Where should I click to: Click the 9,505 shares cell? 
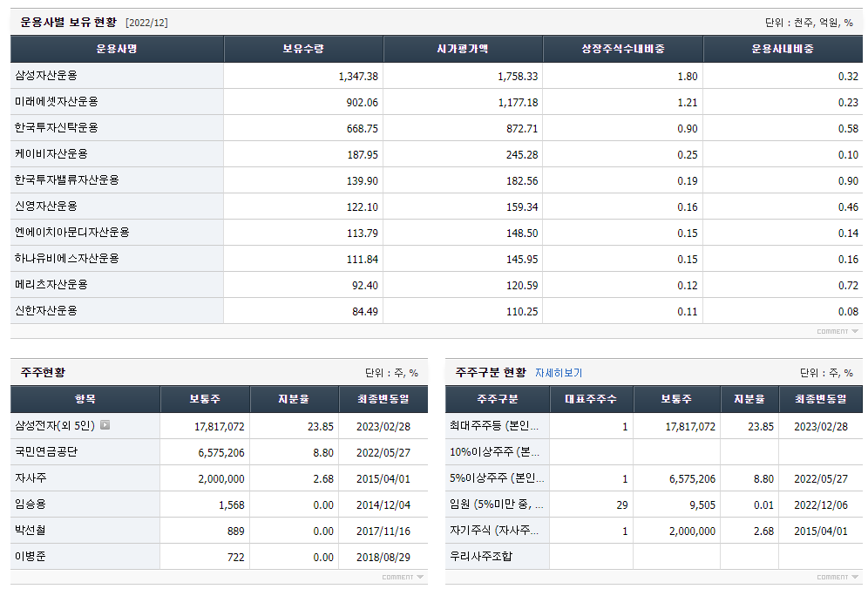pos(702,504)
